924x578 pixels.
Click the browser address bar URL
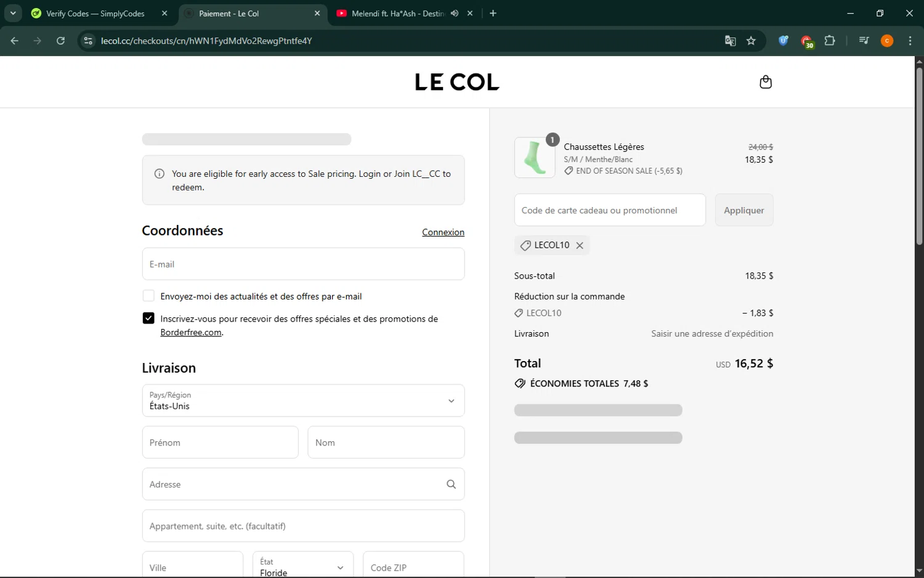[206, 41]
